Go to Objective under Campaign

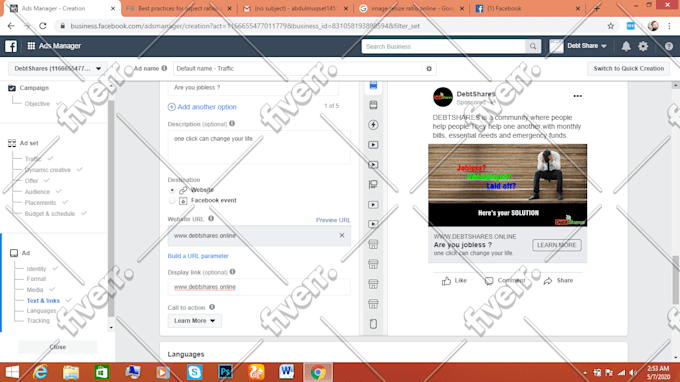point(37,104)
